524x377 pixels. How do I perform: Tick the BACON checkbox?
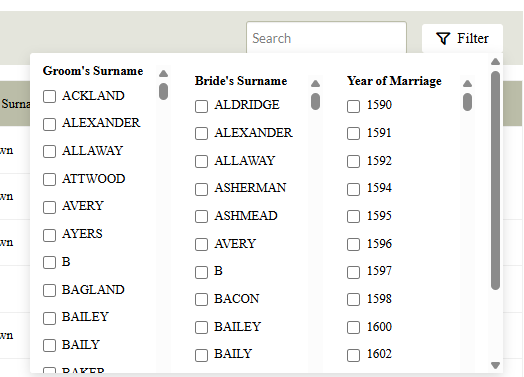[x=202, y=299]
